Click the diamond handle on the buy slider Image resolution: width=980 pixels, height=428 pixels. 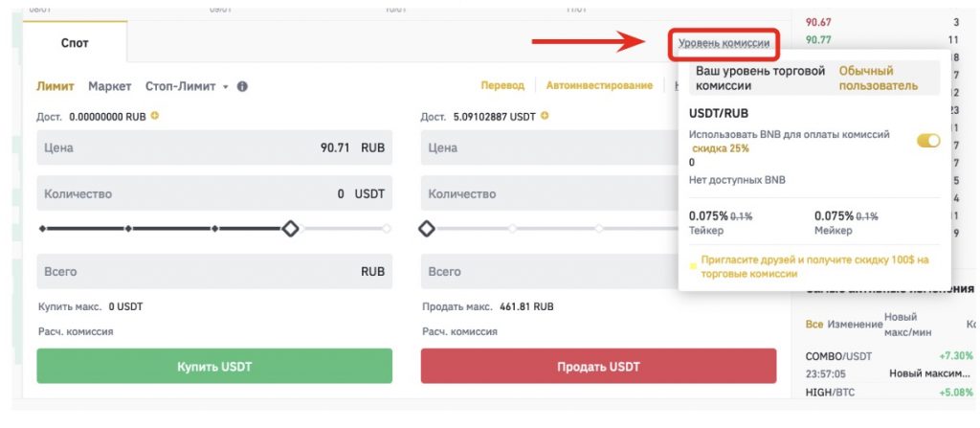pyautogui.click(x=290, y=229)
